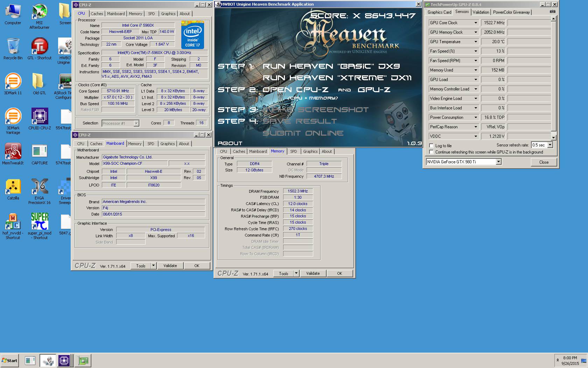Open Tools dropdown arrow in Mainboard CPU-Z
588x368 pixels.
point(153,266)
